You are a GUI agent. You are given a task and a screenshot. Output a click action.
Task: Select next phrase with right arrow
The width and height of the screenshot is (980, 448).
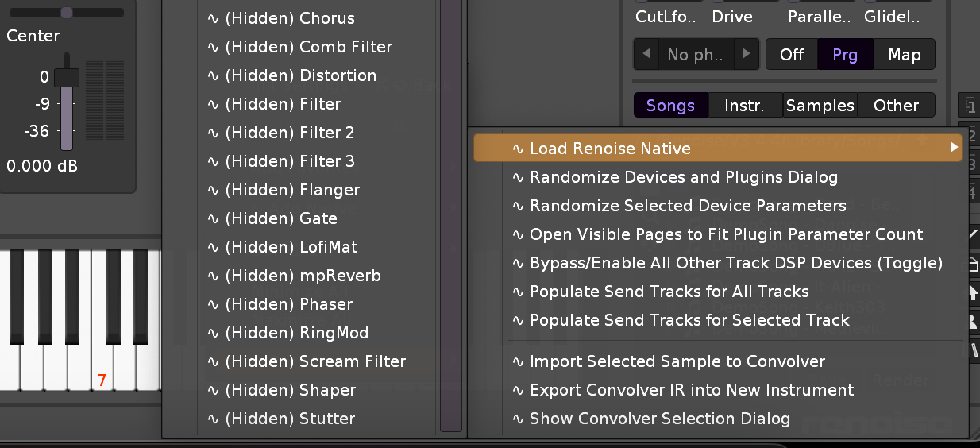click(x=746, y=54)
